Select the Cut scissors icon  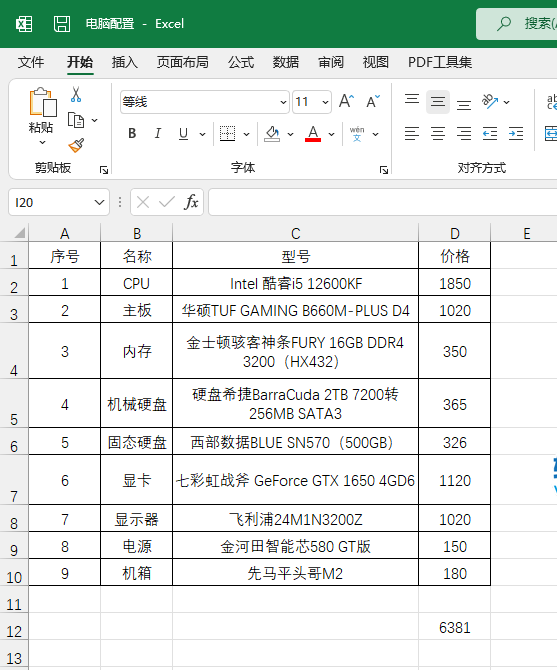click(x=76, y=94)
